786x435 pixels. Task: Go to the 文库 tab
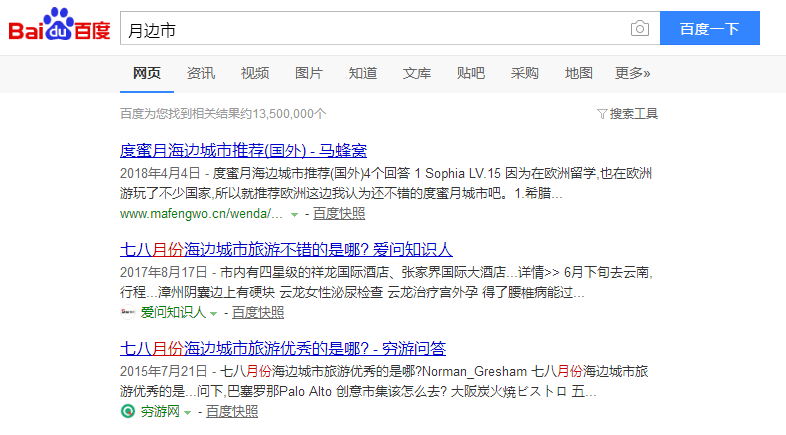click(x=417, y=73)
